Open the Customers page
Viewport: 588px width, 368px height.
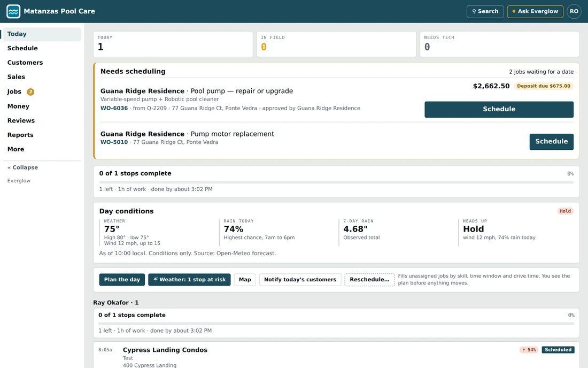coord(25,62)
